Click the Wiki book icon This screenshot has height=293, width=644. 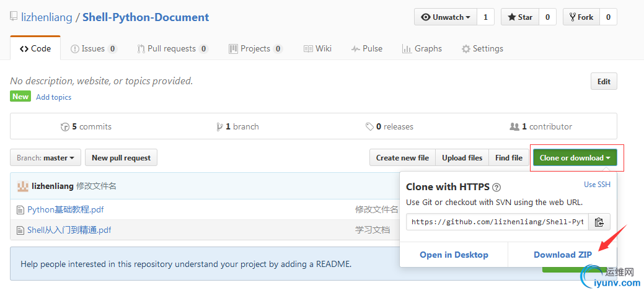(x=308, y=49)
